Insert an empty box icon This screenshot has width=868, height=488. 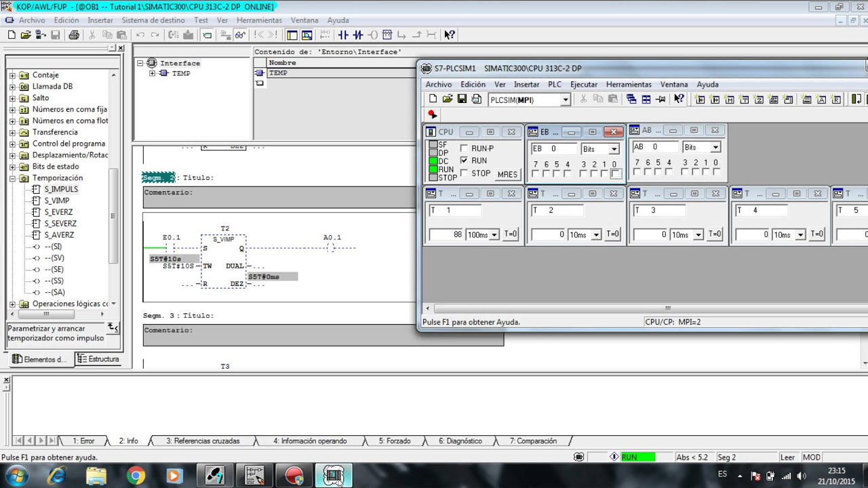click(387, 35)
